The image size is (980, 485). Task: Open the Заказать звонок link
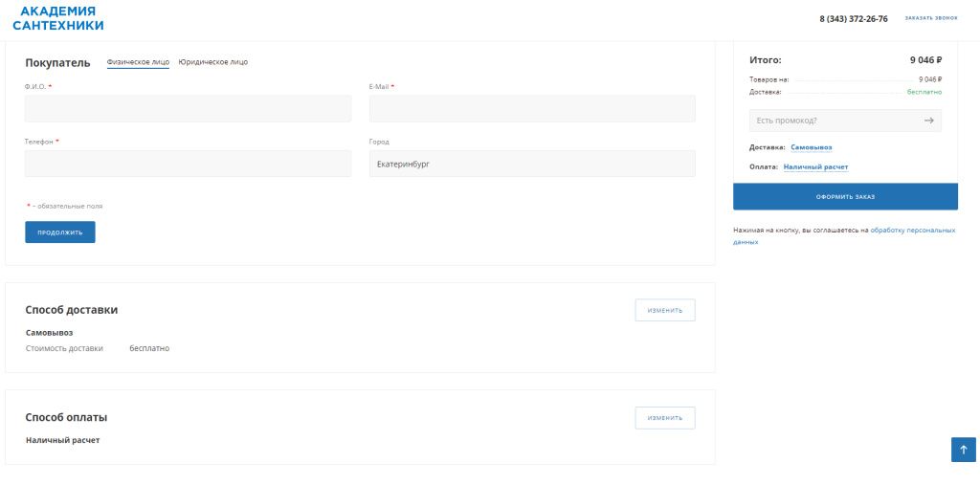930,18
